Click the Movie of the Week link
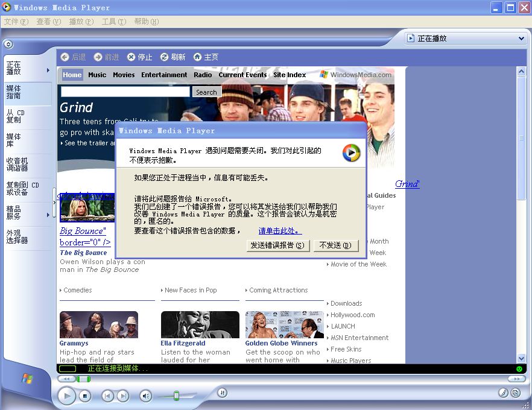 coord(358,264)
